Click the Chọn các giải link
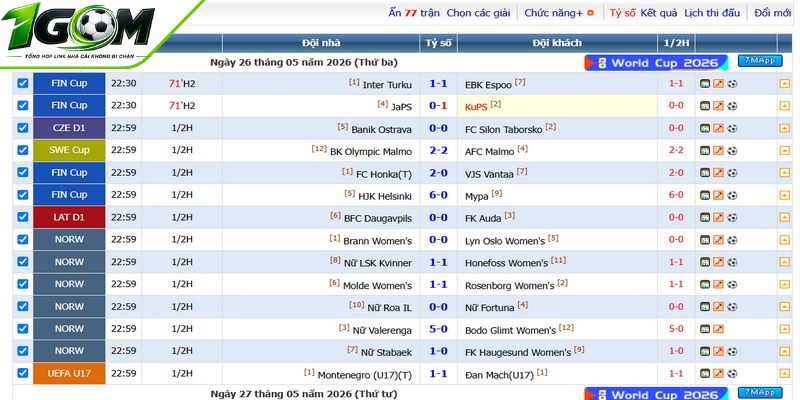The height and width of the screenshot is (400, 800). [x=478, y=13]
